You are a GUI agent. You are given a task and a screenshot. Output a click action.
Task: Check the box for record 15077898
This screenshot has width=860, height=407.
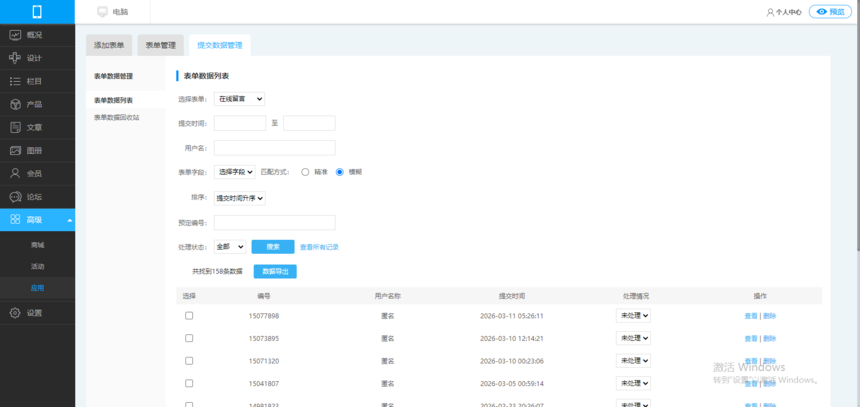click(189, 316)
